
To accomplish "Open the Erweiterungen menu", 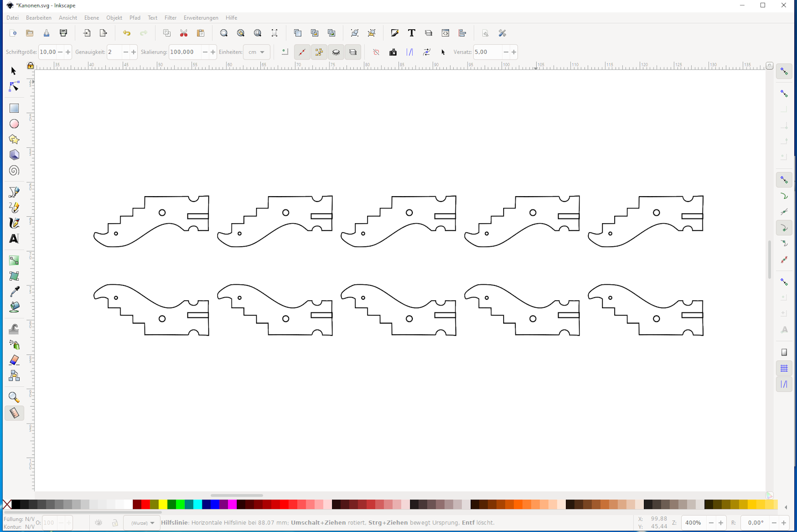I will (x=201, y=18).
